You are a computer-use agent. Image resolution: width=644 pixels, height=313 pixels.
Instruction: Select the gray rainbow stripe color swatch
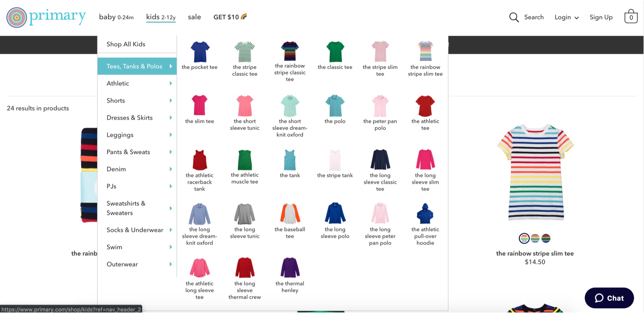coord(535,238)
